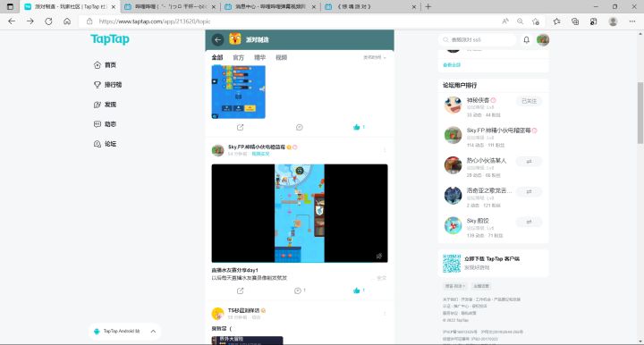Like the first post with the blue screenshot

359,127
